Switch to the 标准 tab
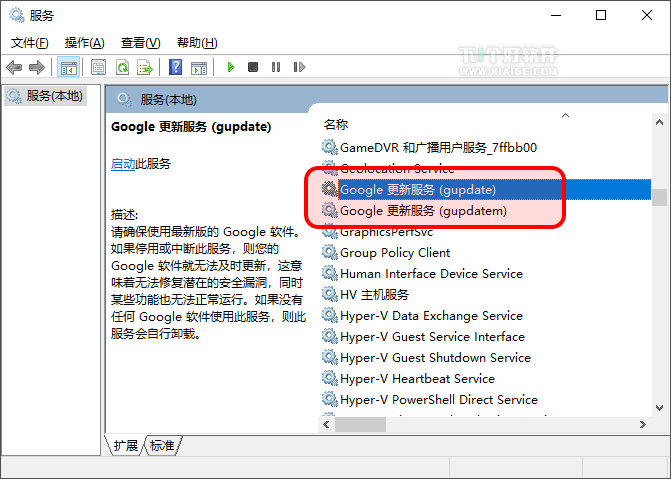 tap(162, 446)
